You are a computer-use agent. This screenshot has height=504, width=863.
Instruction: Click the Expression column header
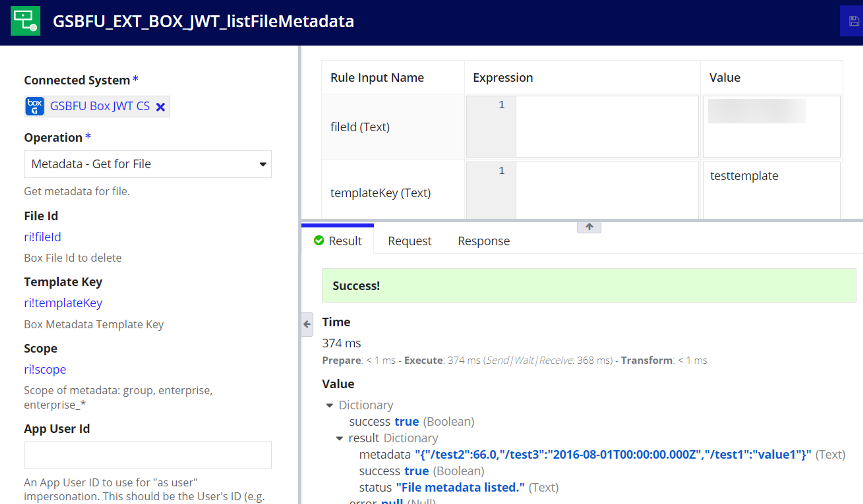503,78
